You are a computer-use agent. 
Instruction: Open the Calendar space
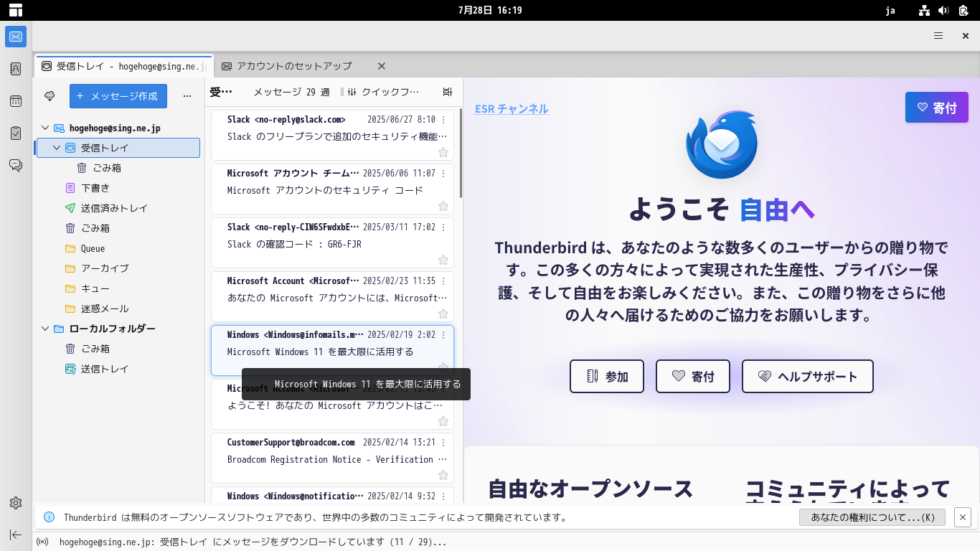pos(16,101)
